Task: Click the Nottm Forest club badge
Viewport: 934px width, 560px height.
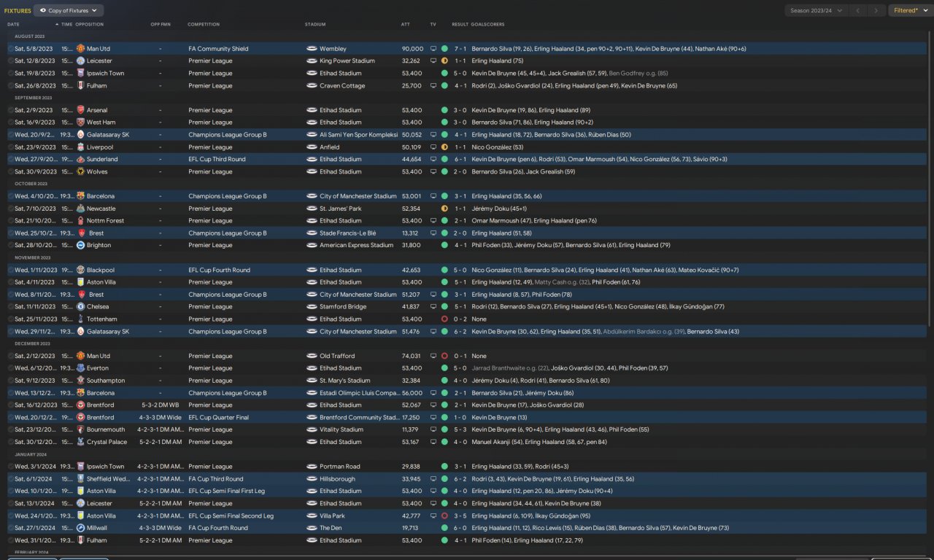Action: [x=80, y=221]
